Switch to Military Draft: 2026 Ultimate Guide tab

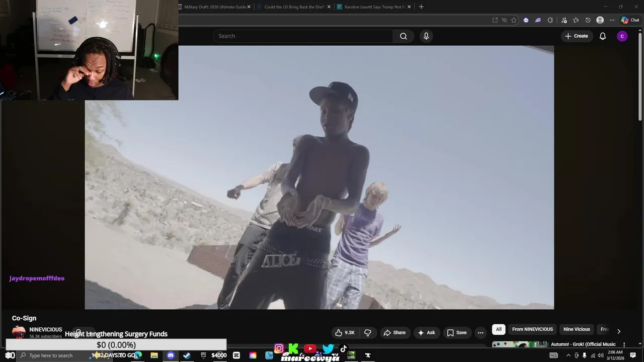pos(215,7)
